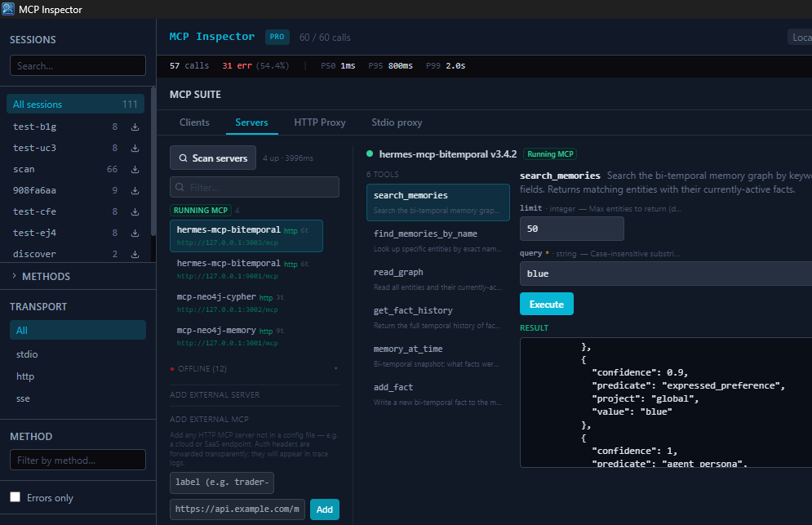Select the add_fact tool

point(438,394)
